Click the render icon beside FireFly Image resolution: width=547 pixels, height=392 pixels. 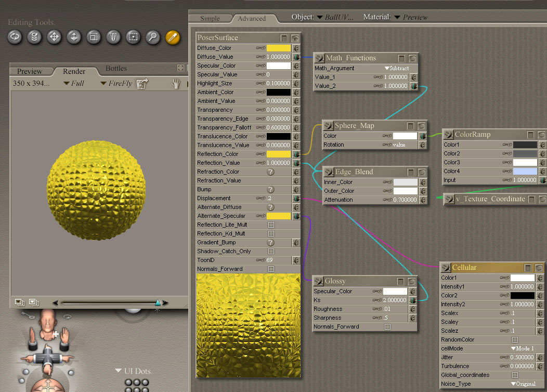tap(142, 83)
